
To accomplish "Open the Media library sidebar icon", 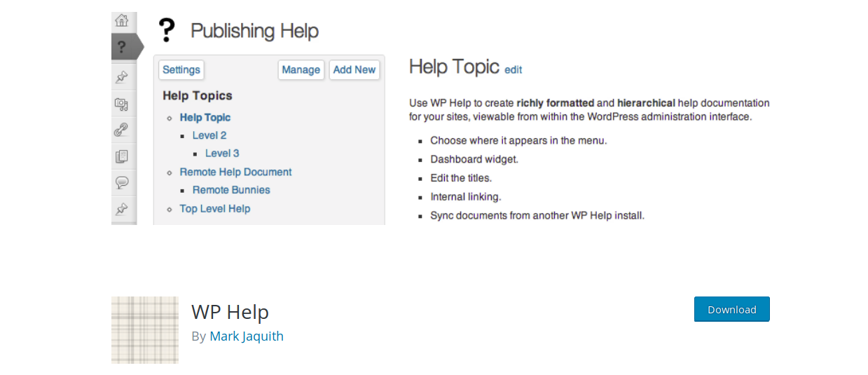I will point(122,104).
